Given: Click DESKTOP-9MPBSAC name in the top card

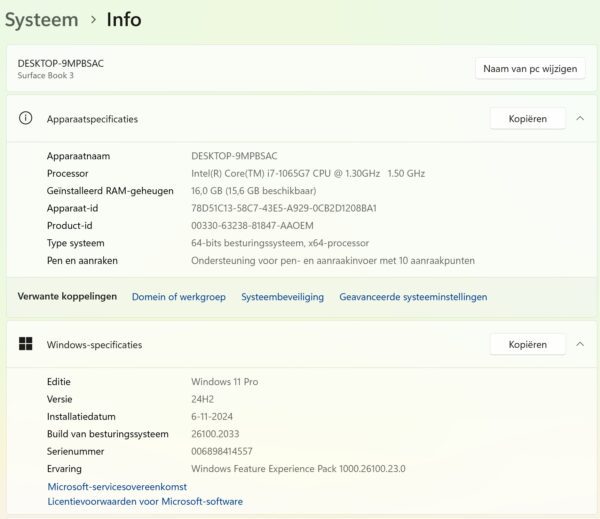Looking at the screenshot, I should click(60, 64).
